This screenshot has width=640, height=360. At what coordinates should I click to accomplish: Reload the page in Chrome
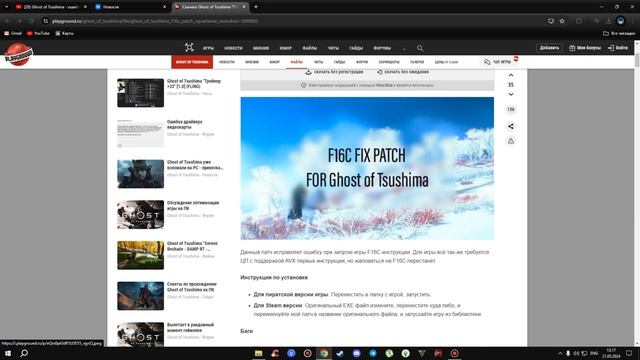pyautogui.click(x=31, y=21)
